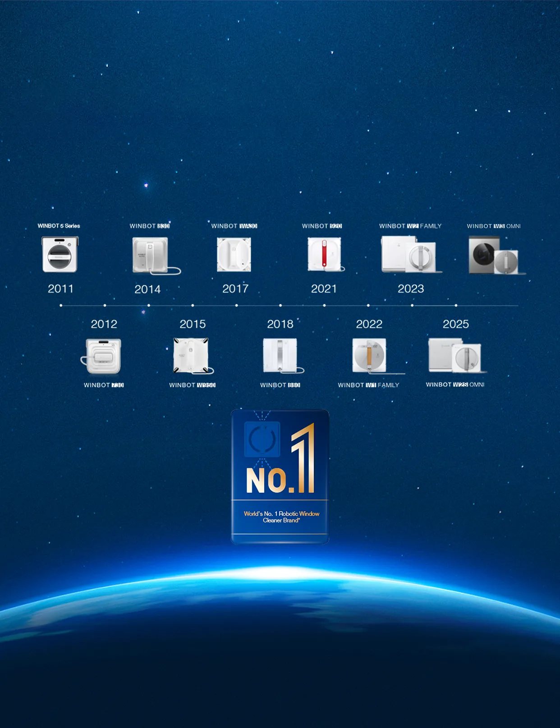Click the WINBOT 5 Series product image
This screenshot has width=560, height=728.
click(x=60, y=255)
